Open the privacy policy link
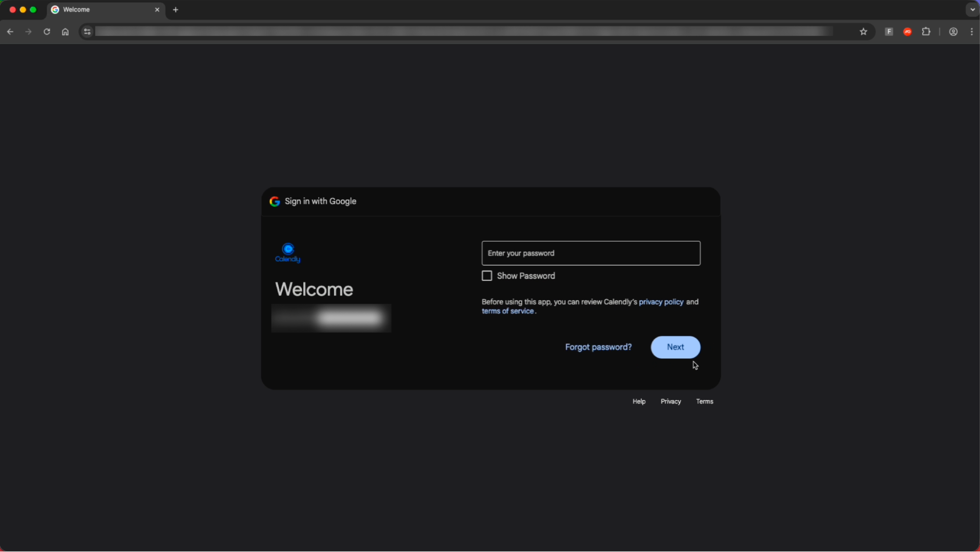Image resolution: width=980 pixels, height=552 pixels. (661, 301)
